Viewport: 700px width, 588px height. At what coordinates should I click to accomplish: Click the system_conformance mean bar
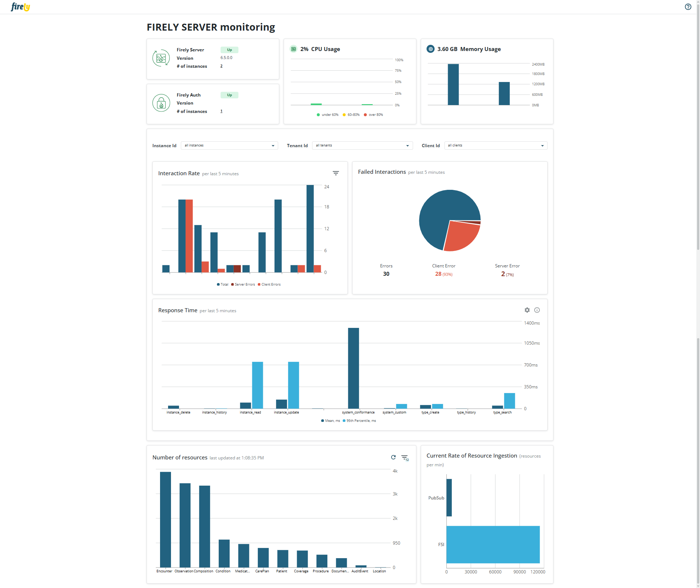(353, 368)
